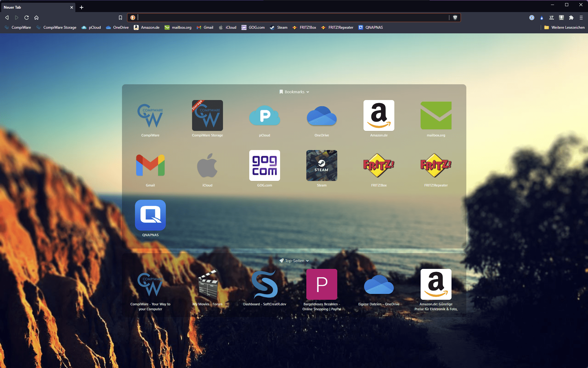
Task: Open Amazon.de bookmark in bookmarks bar
Action: [147, 27]
